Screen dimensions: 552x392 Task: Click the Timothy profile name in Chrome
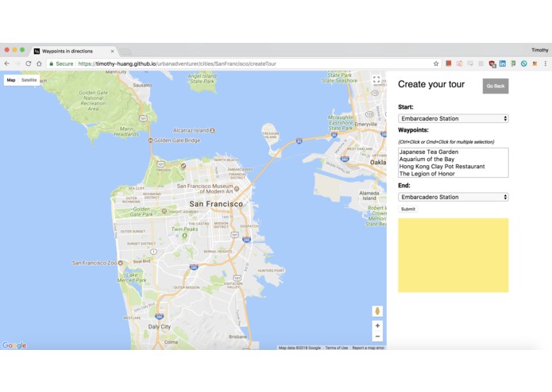click(539, 50)
